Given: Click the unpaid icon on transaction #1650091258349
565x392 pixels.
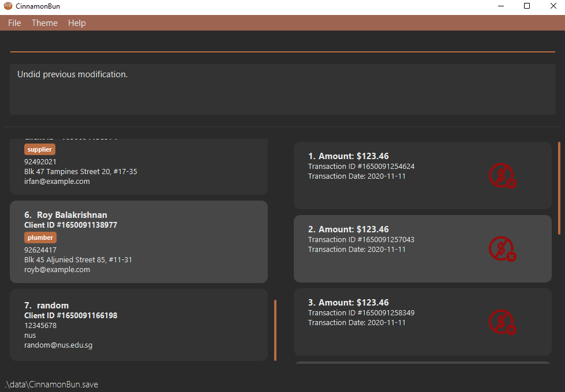Looking at the screenshot, I should (502, 322).
